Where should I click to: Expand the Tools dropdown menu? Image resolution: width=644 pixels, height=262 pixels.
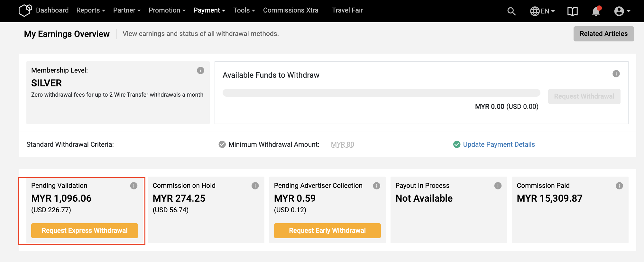244,10
